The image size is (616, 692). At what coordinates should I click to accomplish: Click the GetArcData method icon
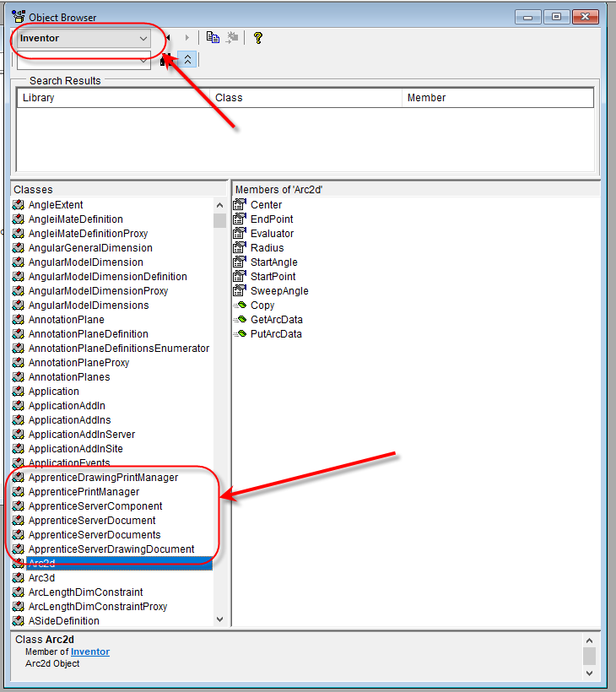click(x=240, y=320)
